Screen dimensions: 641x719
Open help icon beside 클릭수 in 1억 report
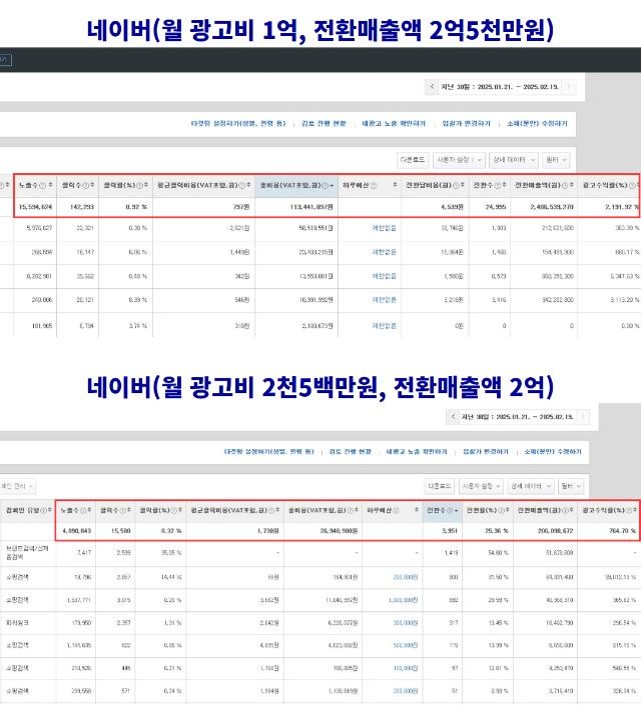click(x=85, y=185)
